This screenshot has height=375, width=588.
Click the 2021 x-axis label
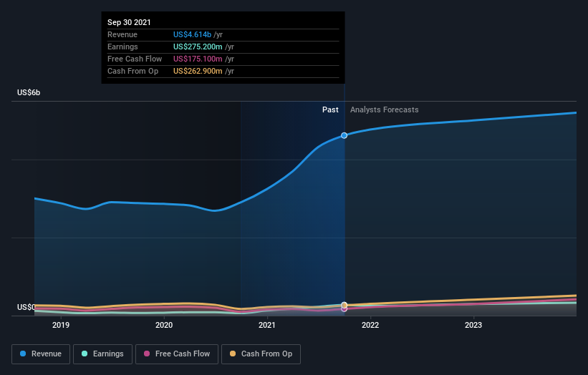pyautogui.click(x=267, y=325)
